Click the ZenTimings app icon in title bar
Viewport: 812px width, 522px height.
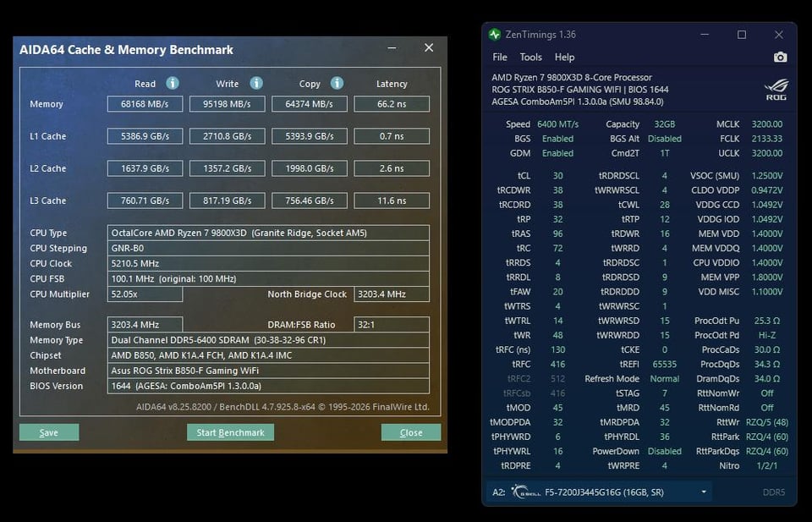(495, 35)
